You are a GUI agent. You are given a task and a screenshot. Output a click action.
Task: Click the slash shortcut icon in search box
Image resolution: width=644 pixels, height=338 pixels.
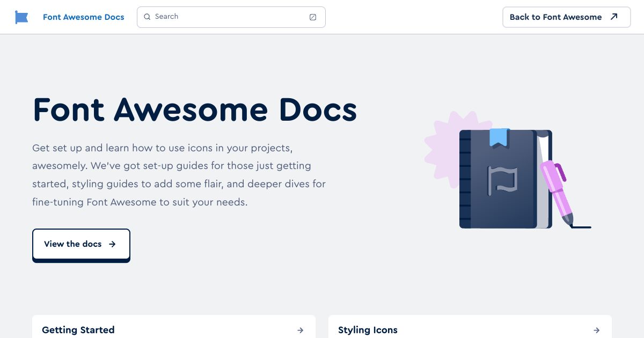point(313,17)
